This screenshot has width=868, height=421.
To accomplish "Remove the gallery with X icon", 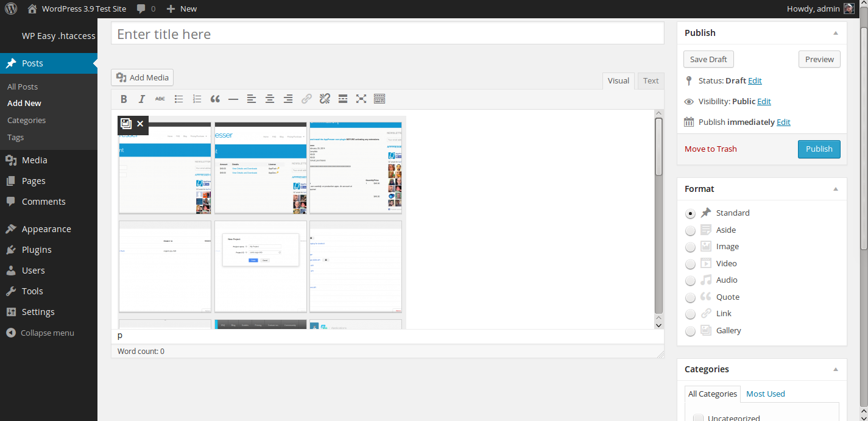I will [x=140, y=124].
